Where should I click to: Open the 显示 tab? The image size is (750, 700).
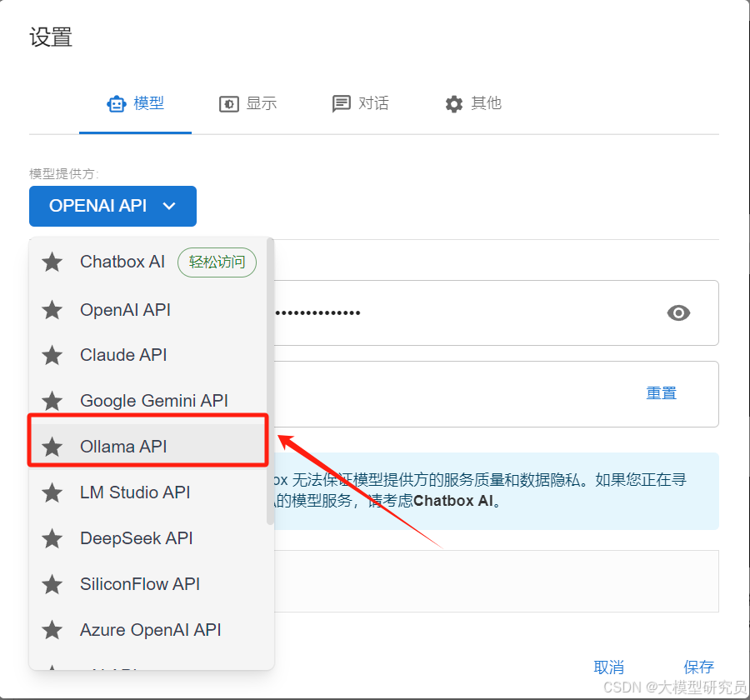click(247, 103)
